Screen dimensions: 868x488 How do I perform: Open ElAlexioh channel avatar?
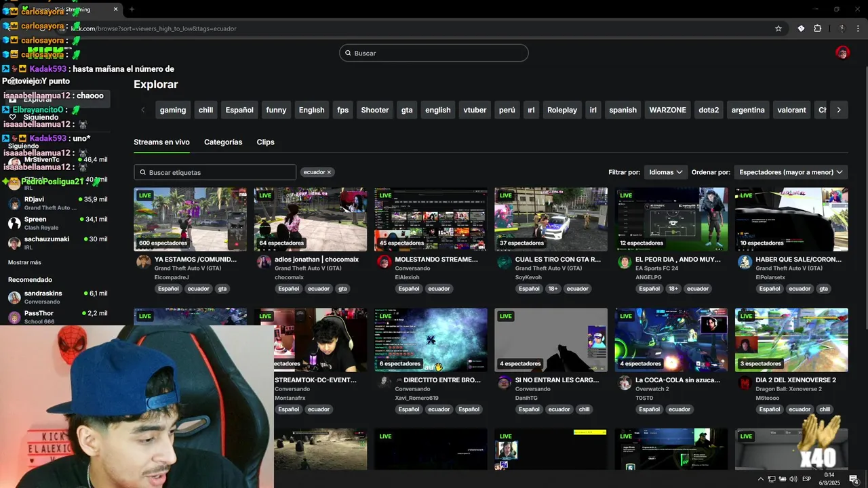coord(384,262)
